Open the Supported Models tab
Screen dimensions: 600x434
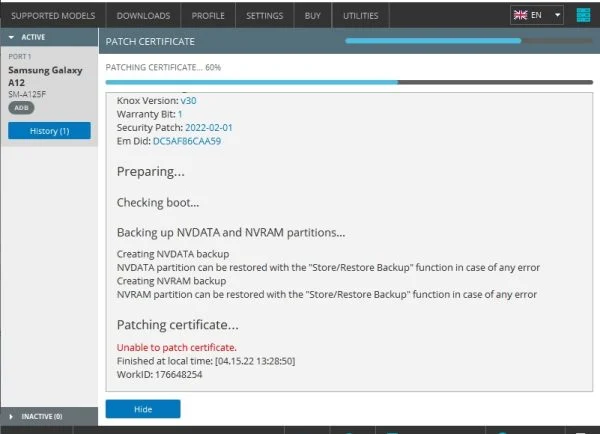click(53, 16)
